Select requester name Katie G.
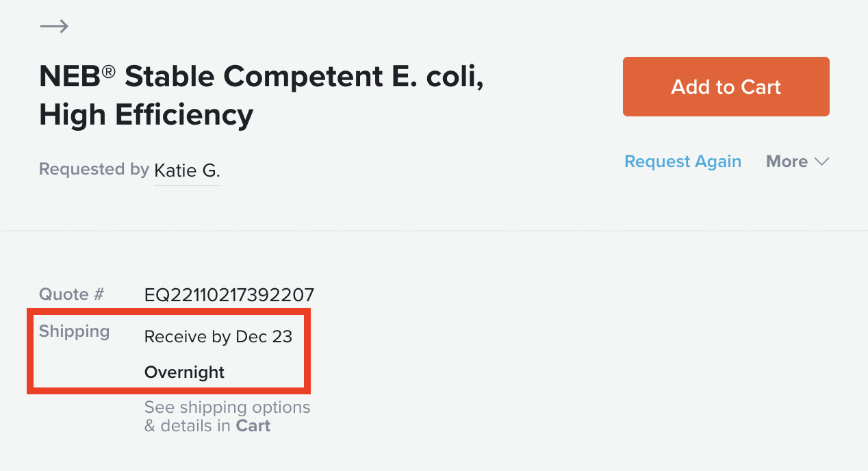 point(187,170)
